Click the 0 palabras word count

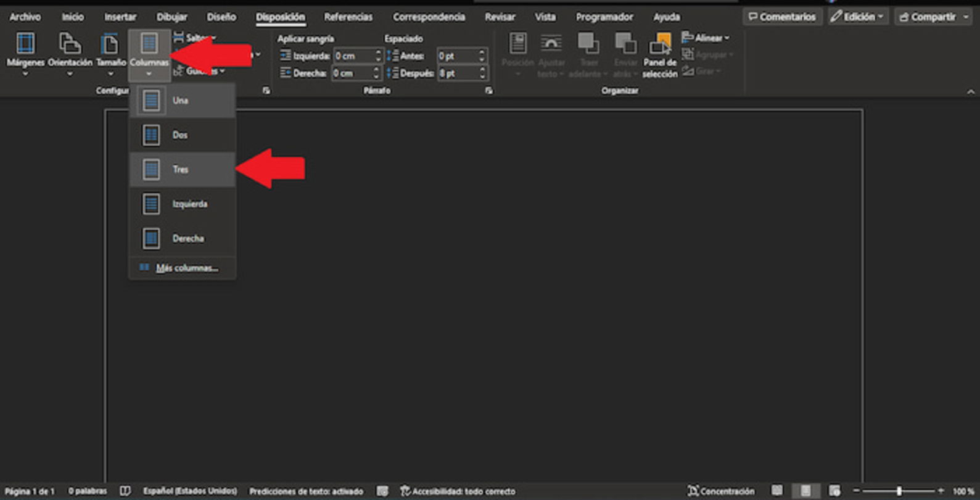tap(88, 491)
